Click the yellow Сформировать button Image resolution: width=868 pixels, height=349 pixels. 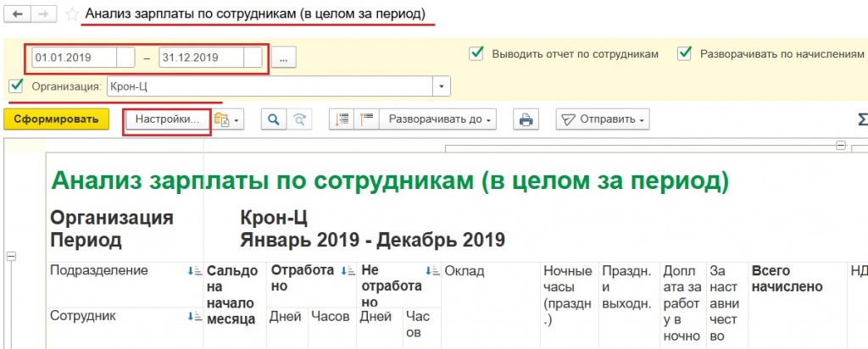[57, 119]
